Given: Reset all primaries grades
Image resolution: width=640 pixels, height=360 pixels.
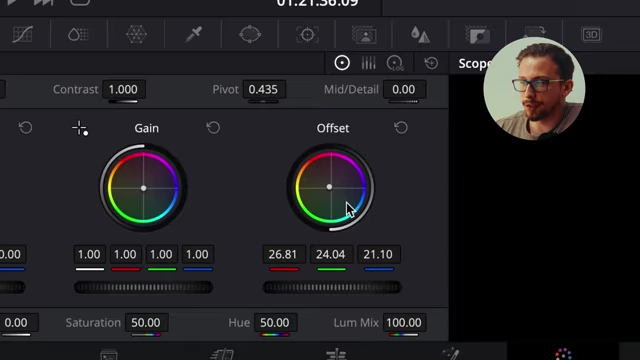Looking at the screenshot, I should click(x=431, y=63).
